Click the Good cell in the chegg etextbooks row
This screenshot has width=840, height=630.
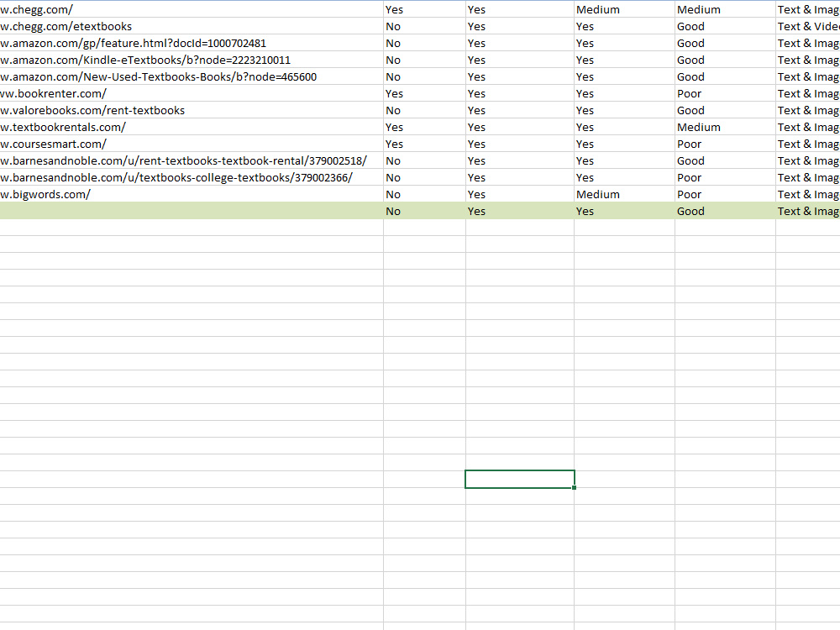click(x=726, y=26)
